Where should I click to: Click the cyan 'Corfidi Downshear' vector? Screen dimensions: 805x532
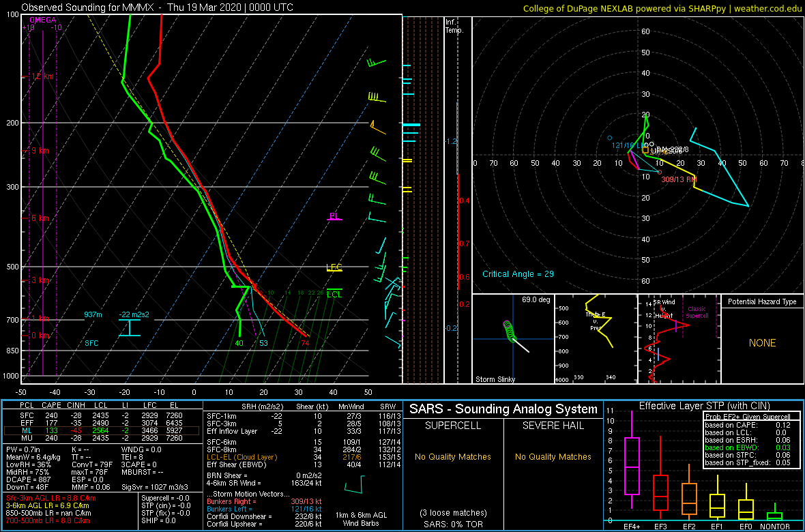click(x=264, y=516)
